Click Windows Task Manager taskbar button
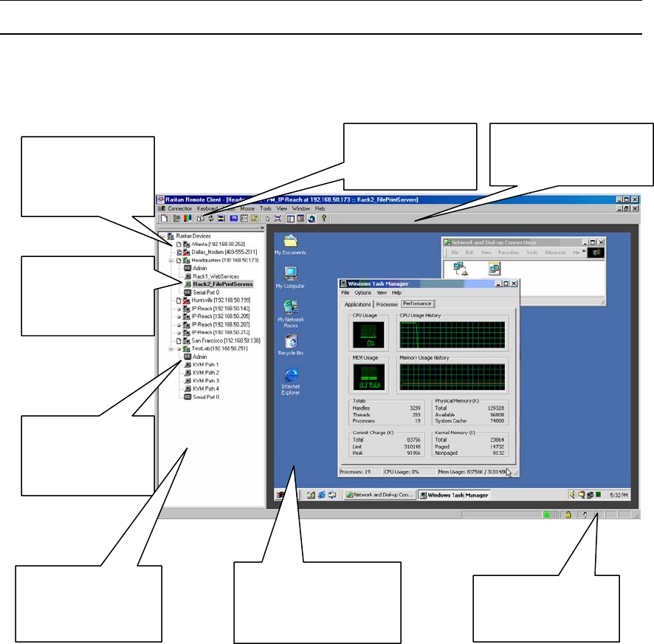This screenshot has width=654, height=644. pyautogui.click(x=454, y=495)
